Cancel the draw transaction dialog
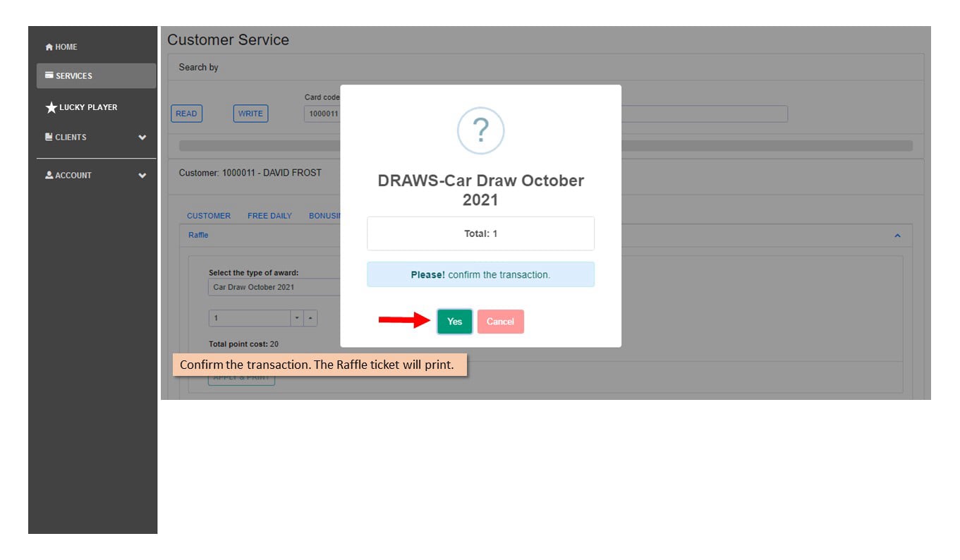Viewport: 960px width, 560px height. coord(501,322)
